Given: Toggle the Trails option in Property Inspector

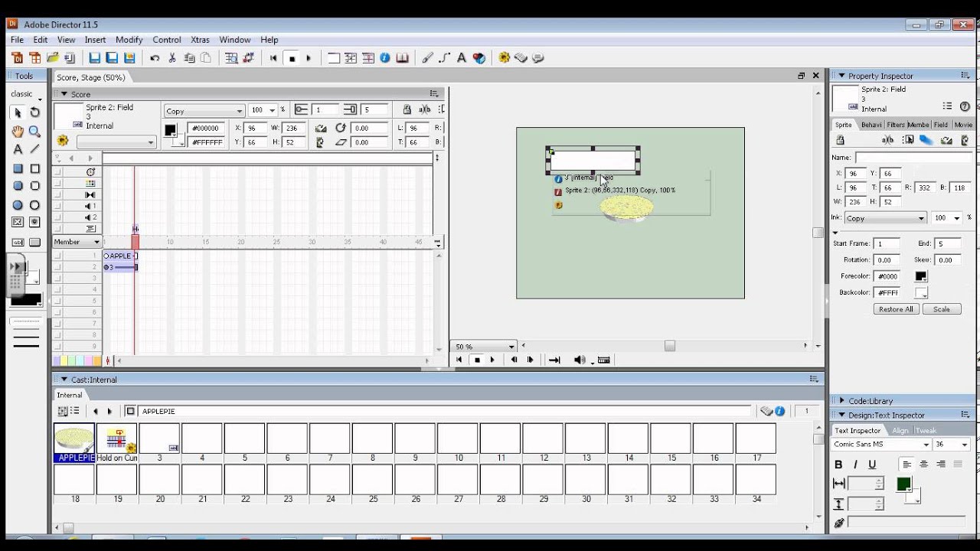Looking at the screenshot, I should 926,140.
